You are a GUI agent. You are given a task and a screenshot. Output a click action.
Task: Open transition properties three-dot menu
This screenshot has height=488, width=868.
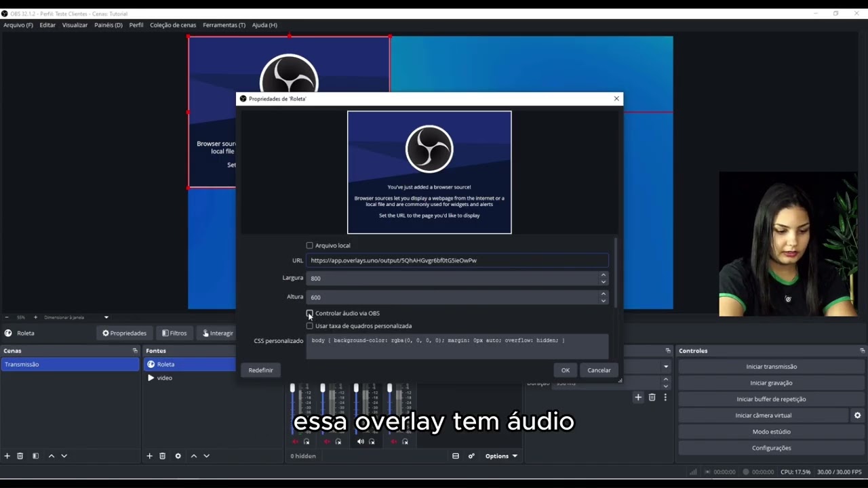click(x=665, y=397)
